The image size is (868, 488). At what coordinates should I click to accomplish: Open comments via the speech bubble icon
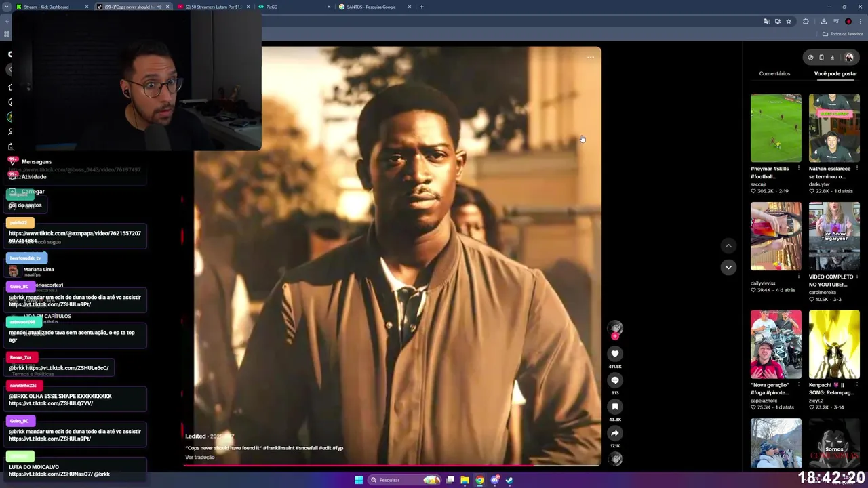[615, 380]
